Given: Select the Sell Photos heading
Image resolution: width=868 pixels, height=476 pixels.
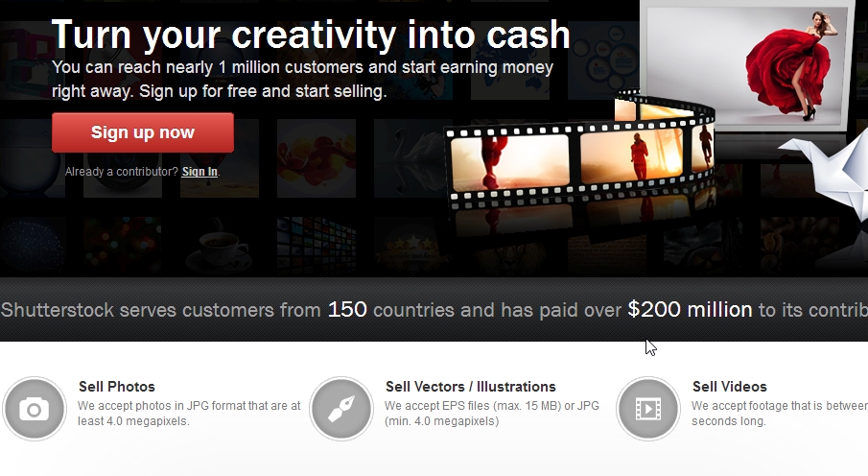Looking at the screenshot, I should point(117,386).
